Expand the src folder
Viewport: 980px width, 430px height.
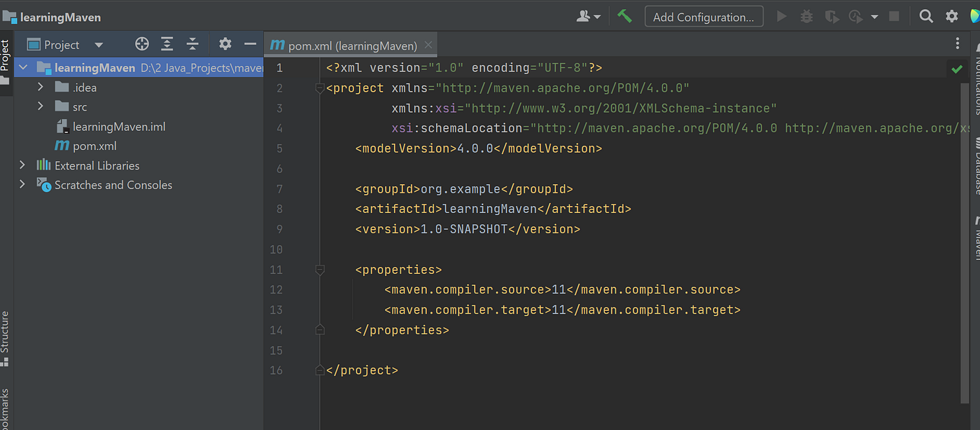[40, 106]
